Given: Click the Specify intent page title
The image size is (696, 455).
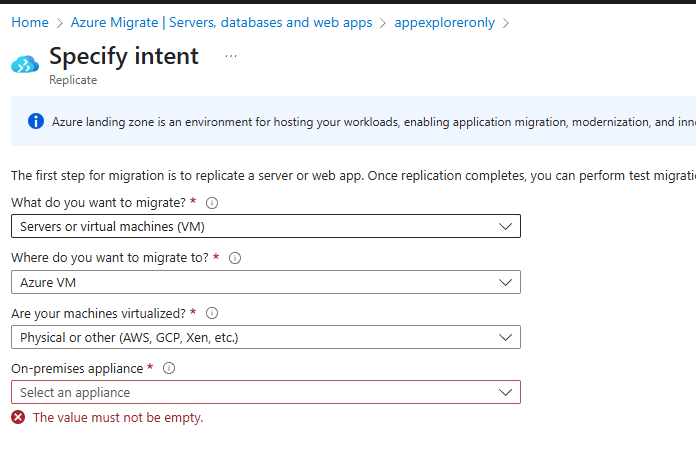Looking at the screenshot, I should [x=124, y=56].
